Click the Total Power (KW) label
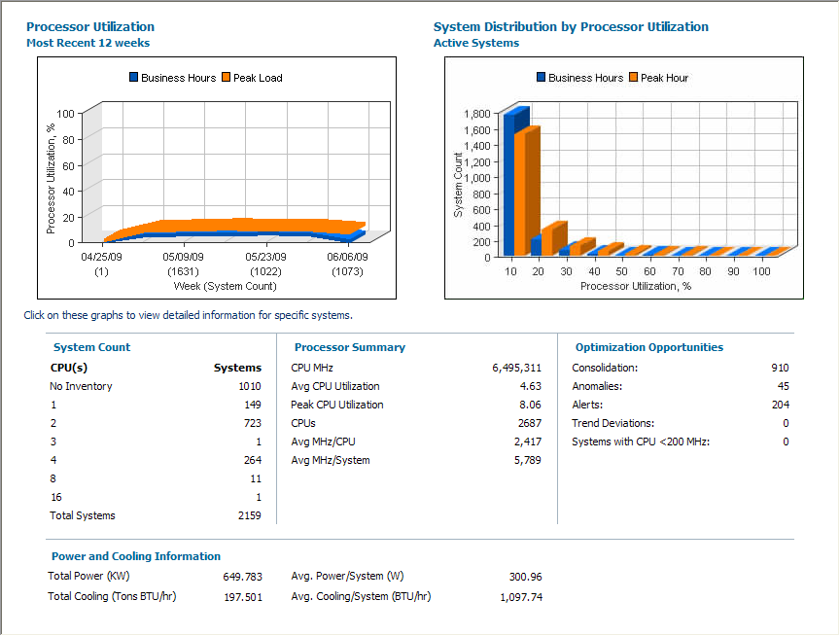Image resolution: width=840 pixels, height=636 pixels. click(88, 576)
